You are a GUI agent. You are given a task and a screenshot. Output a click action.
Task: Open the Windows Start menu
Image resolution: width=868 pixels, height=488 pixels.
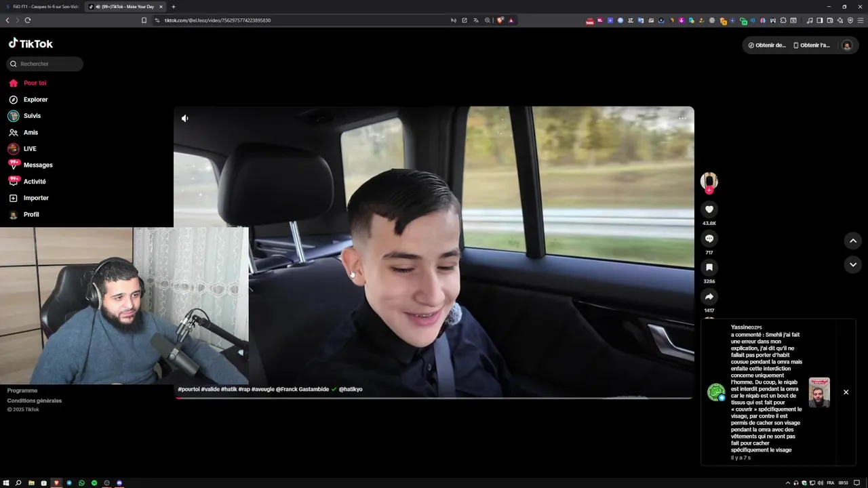click(x=6, y=483)
